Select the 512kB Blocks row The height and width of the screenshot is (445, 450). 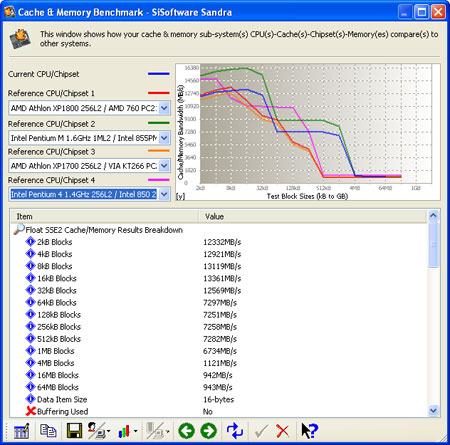coord(218,339)
